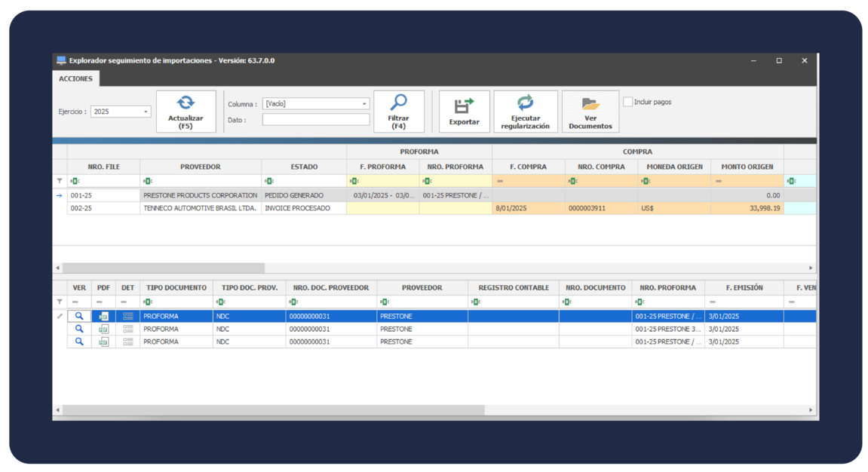The height and width of the screenshot is (472, 868).
Task: Open Ver Documentos folder icon
Action: [x=590, y=105]
